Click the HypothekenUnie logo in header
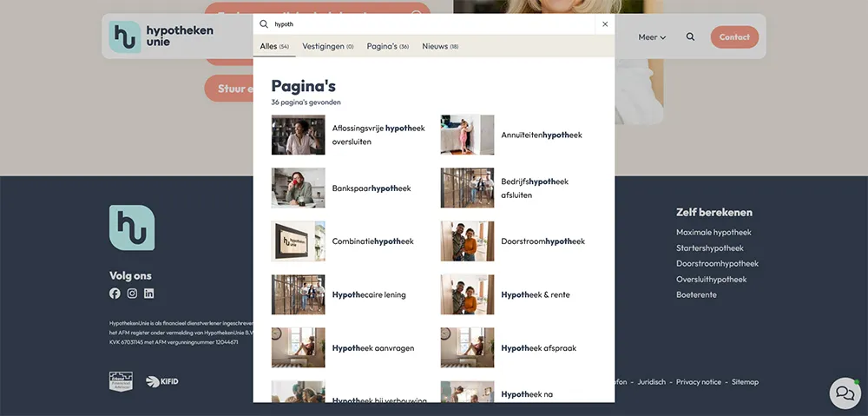This screenshot has height=416, width=868. tap(161, 36)
